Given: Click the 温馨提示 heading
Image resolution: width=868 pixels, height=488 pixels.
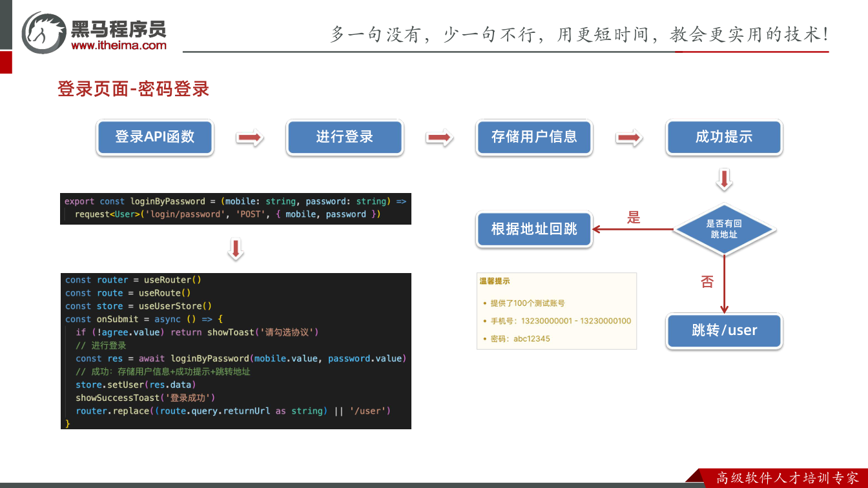Looking at the screenshot, I should pyautogui.click(x=494, y=281).
